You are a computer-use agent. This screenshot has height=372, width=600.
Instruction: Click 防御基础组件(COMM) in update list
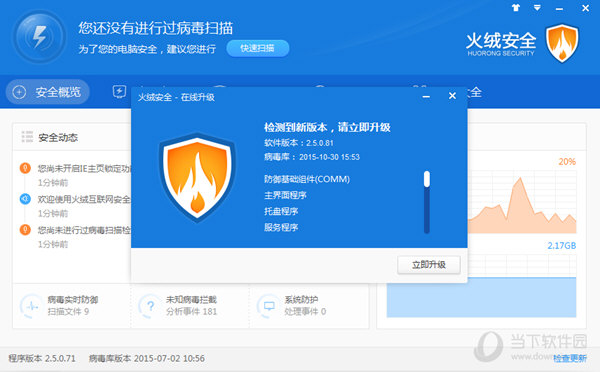pos(307,179)
